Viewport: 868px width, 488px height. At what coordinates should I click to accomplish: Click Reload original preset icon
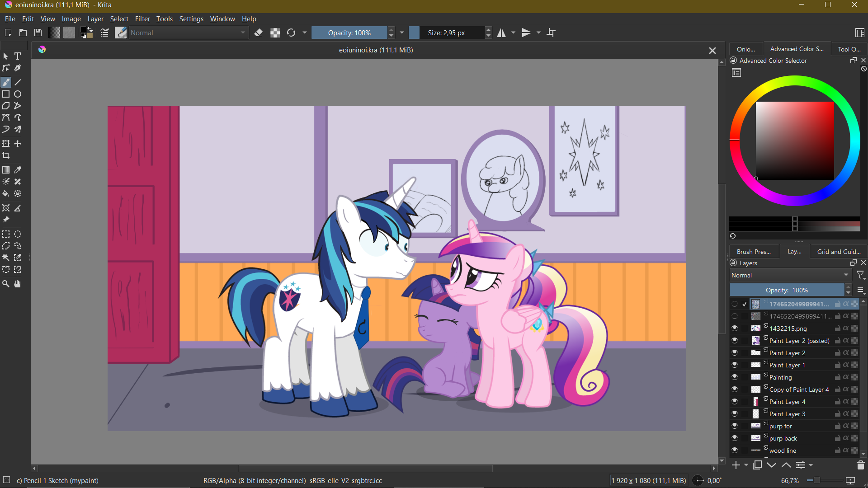tap(291, 33)
